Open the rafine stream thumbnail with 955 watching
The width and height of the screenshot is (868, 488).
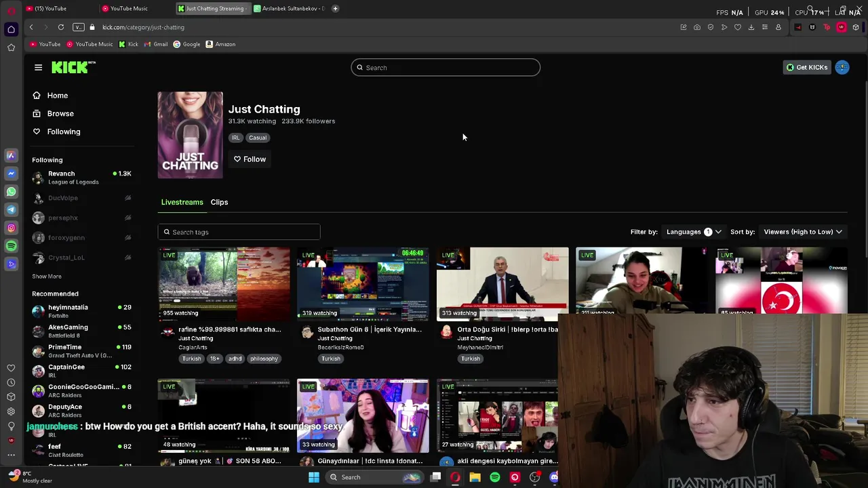coord(224,284)
